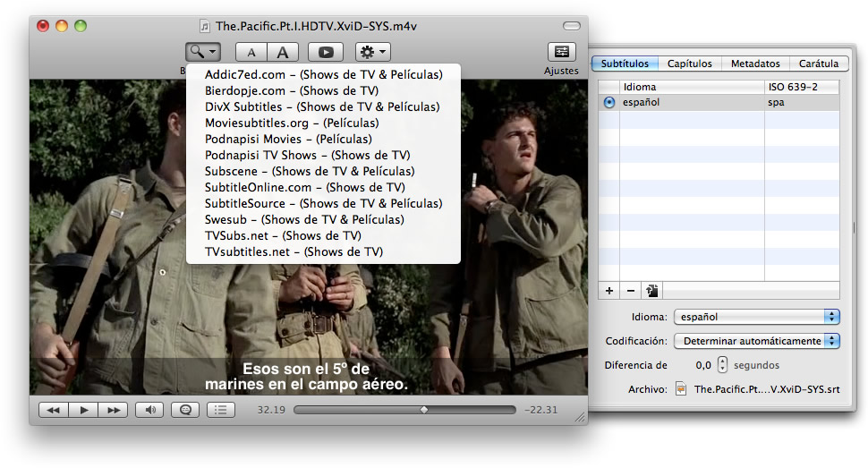Toggle the subtitles speech bubble button

click(185, 410)
